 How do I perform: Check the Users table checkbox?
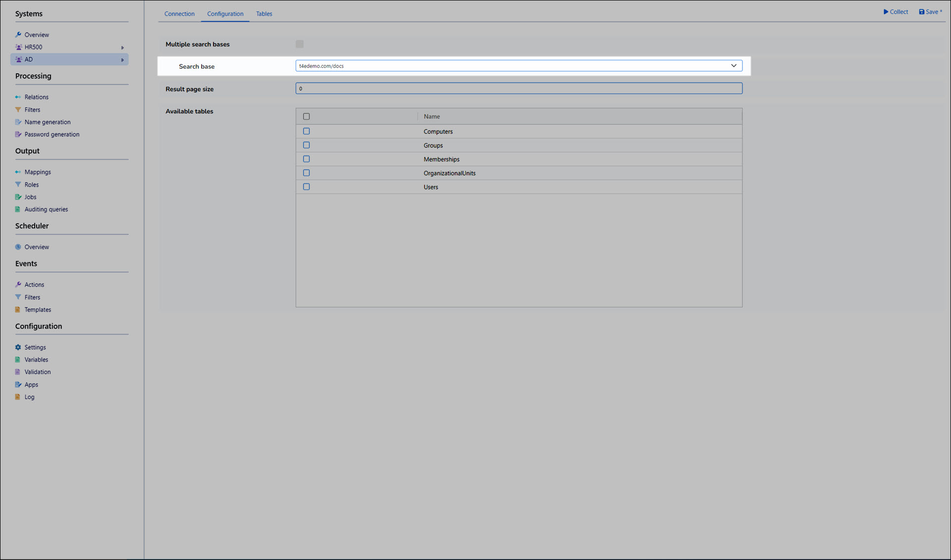(306, 187)
